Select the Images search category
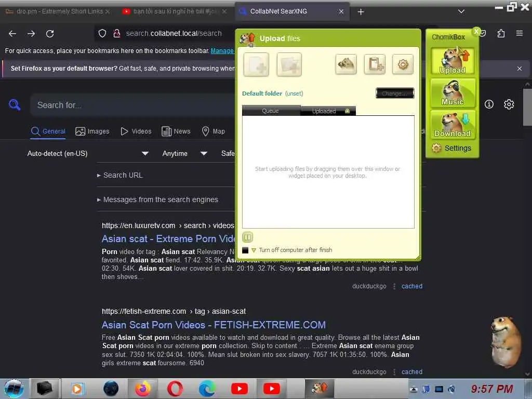This screenshot has height=399, width=532. pos(92,131)
